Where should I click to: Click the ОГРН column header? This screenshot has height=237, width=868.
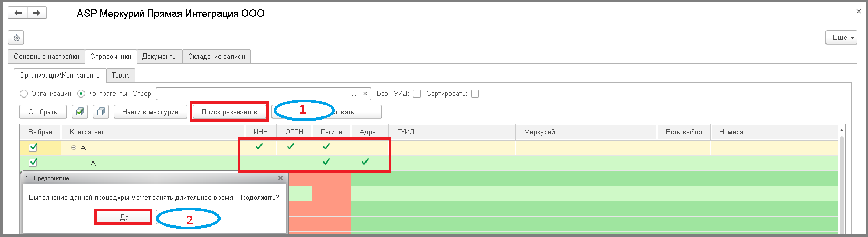click(295, 132)
